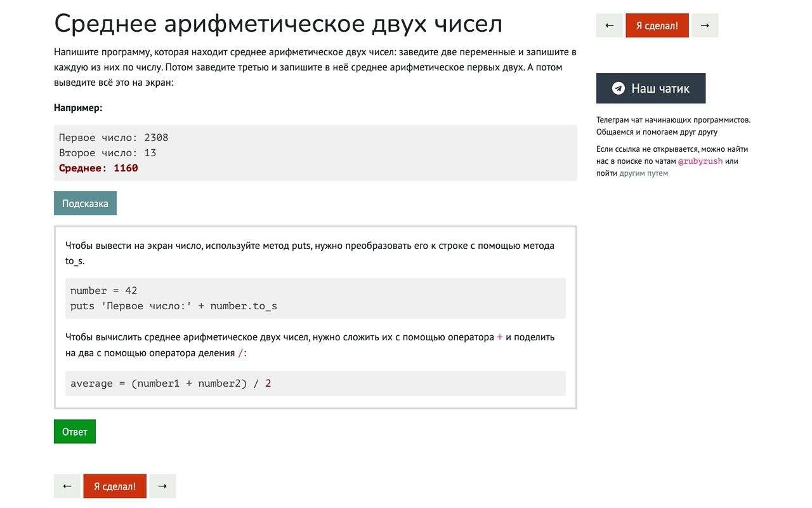The height and width of the screenshot is (508, 812).
Task: Click the bottom 'Я сделал!' button
Action: [115, 486]
